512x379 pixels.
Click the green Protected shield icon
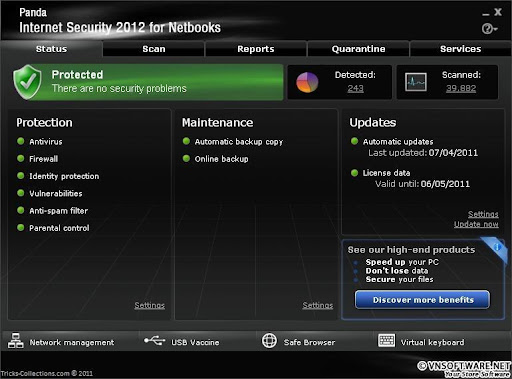pos(28,82)
